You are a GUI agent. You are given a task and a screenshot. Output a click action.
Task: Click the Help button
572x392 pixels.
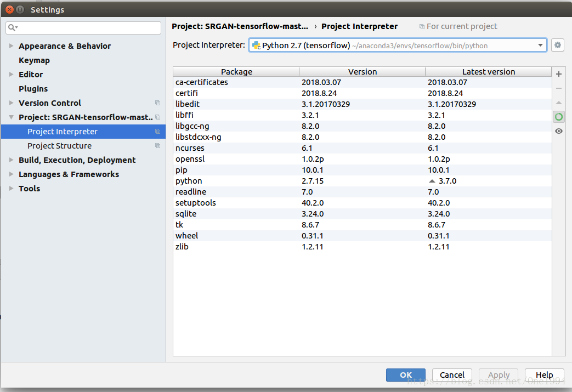(x=544, y=375)
